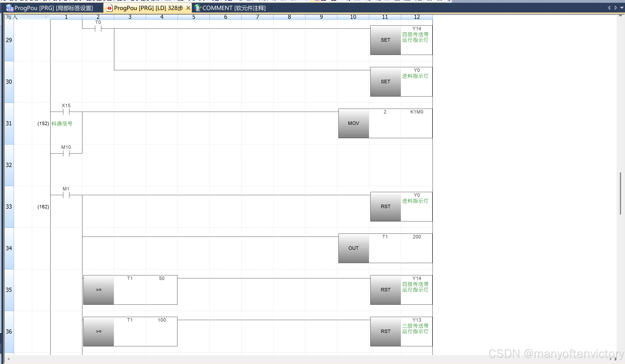Select row header 29
Screen dimensions: 625x364
[9, 40]
